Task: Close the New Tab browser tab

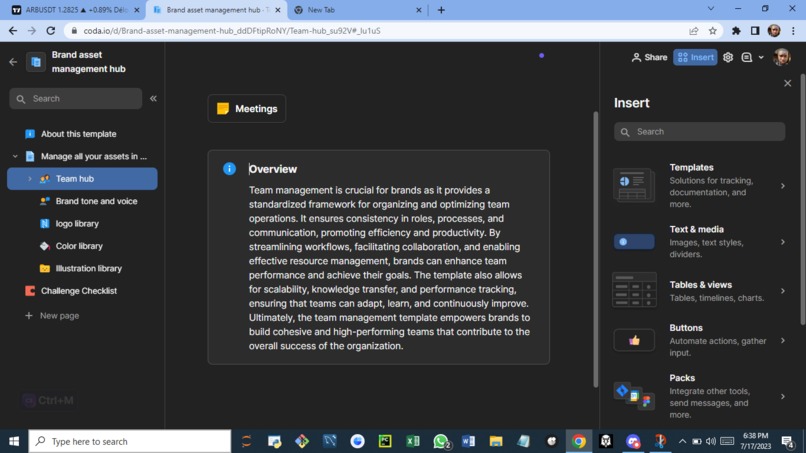Action: pyautogui.click(x=418, y=10)
